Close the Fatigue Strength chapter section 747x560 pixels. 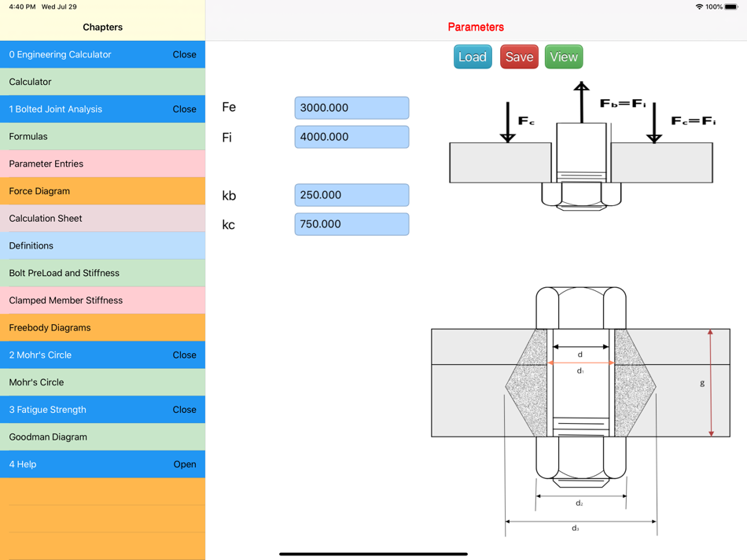184,410
